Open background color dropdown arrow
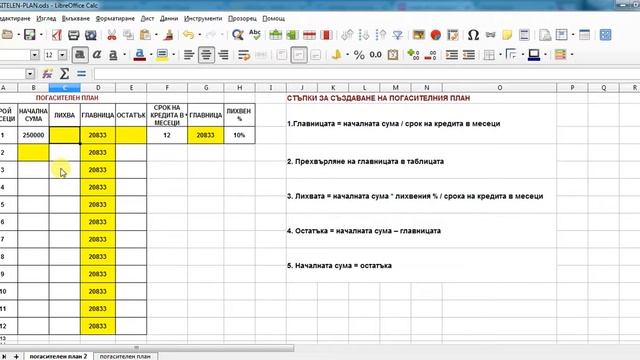The image size is (640, 360). click(173, 55)
